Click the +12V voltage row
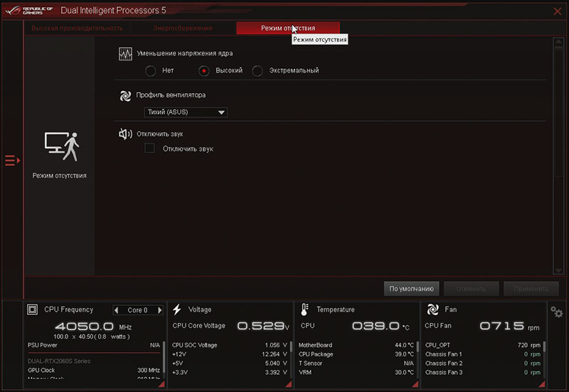Image resolution: width=569 pixels, height=392 pixels. (229, 354)
